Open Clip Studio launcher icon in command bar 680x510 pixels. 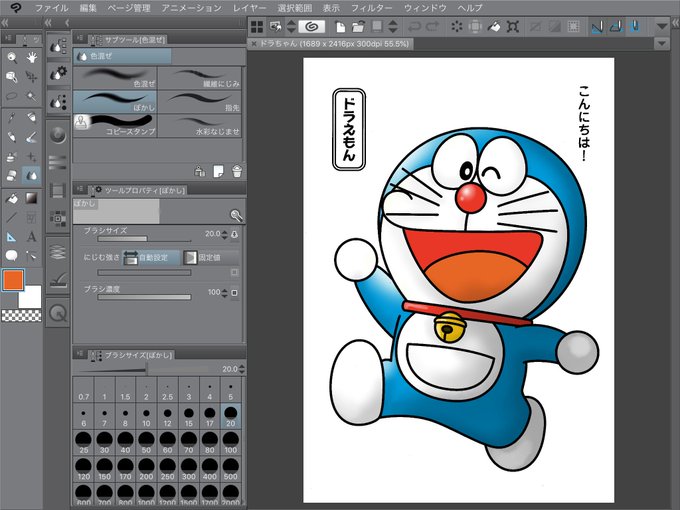click(x=311, y=27)
